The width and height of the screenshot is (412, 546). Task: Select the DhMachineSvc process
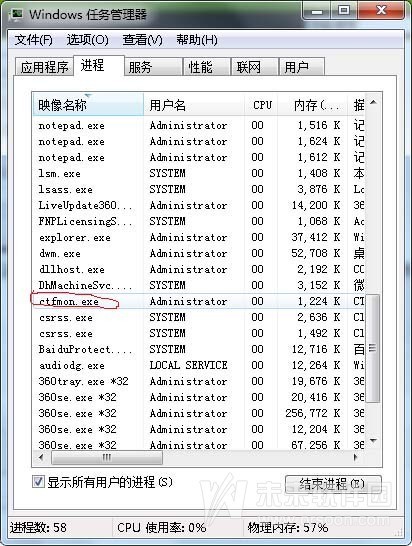coord(199,286)
